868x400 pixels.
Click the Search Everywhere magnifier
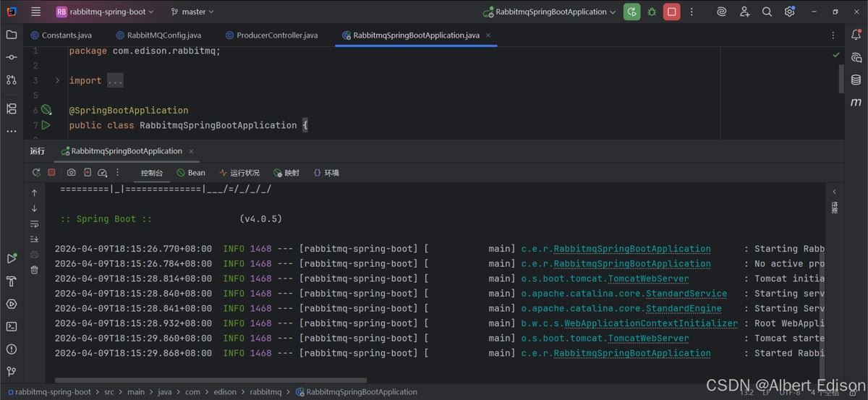point(767,12)
